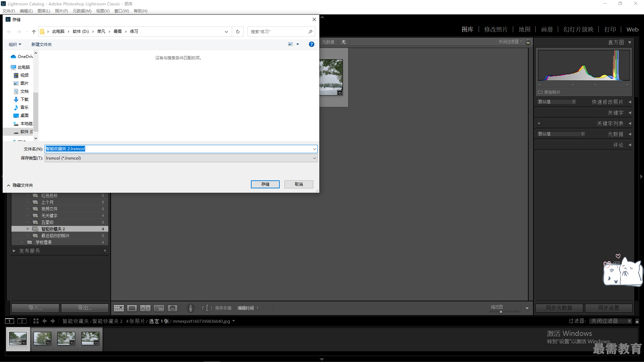
Task: Open Compare view XY icon
Action: click(x=145, y=308)
